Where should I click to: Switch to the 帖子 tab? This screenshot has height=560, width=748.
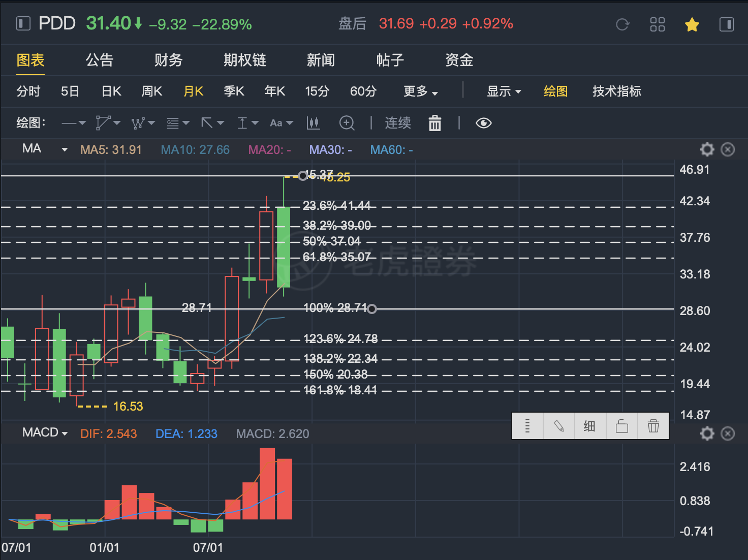click(x=390, y=60)
